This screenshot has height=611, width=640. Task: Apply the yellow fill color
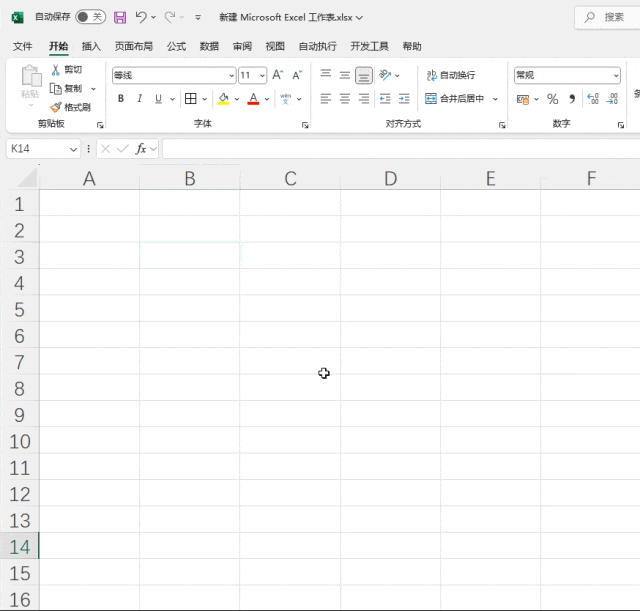(223, 99)
